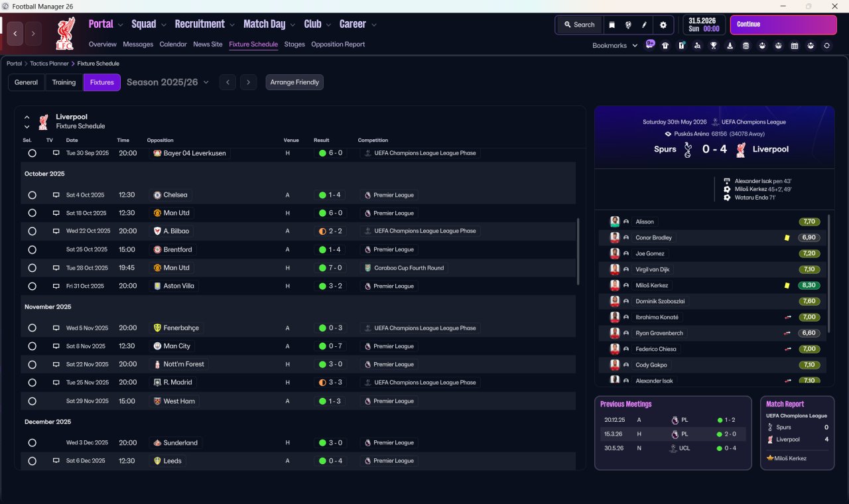Click the TV icon on the Aston Villa row

(56, 286)
